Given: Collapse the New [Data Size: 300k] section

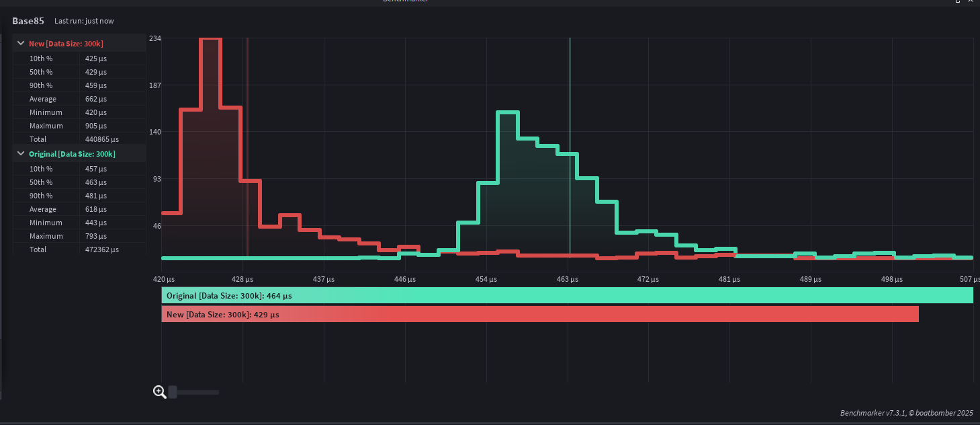Looking at the screenshot, I should [21, 43].
